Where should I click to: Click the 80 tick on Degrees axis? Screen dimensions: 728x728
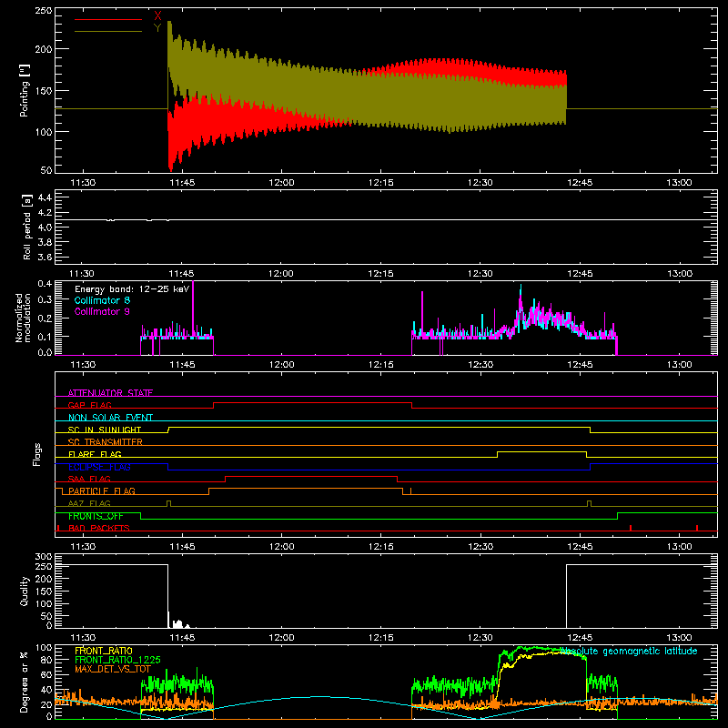[x=46, y=660]
